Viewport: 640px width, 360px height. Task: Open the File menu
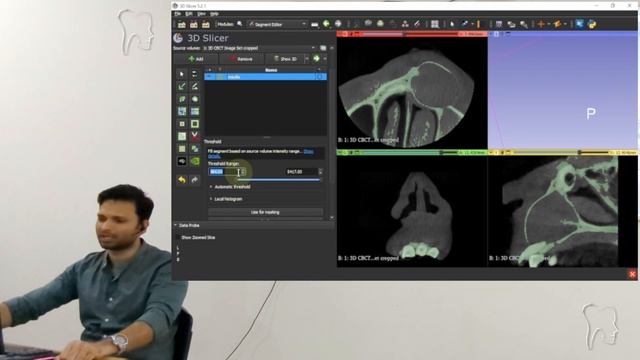tap(178, 14)
